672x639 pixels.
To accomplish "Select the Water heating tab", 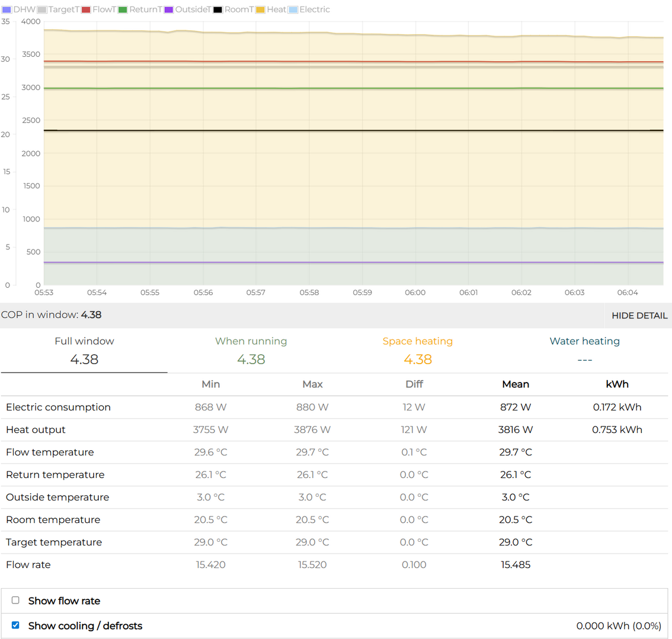I will click(584, 350).
